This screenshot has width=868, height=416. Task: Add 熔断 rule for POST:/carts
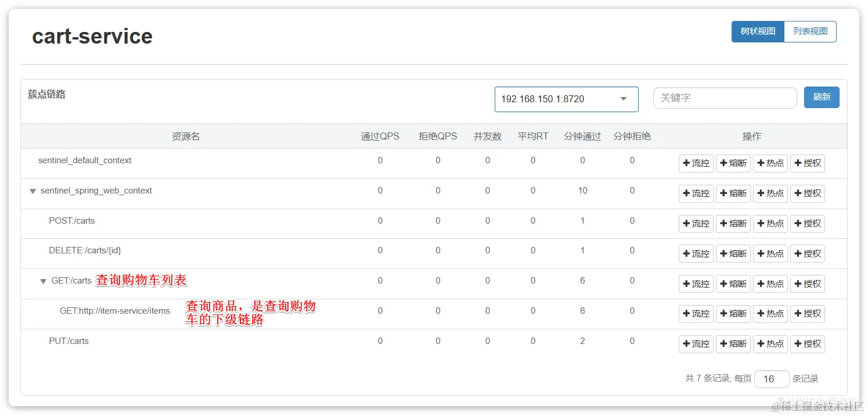click(733, 224)
